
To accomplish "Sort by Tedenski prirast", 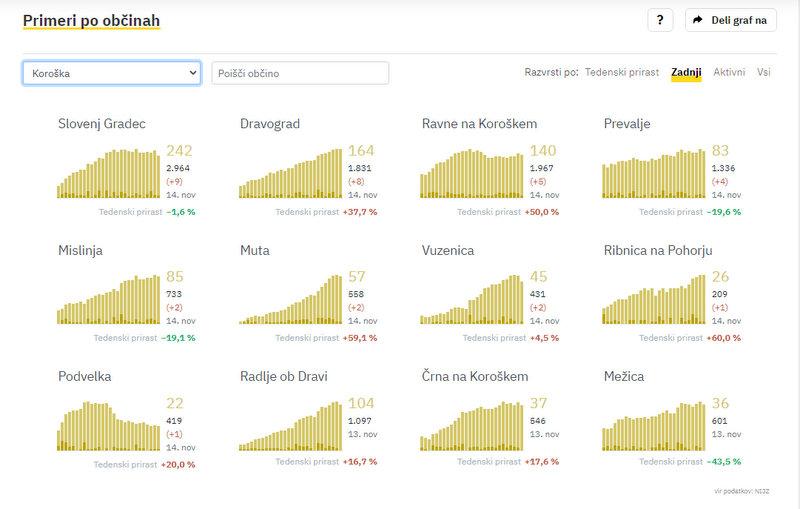I will (622, 73).
